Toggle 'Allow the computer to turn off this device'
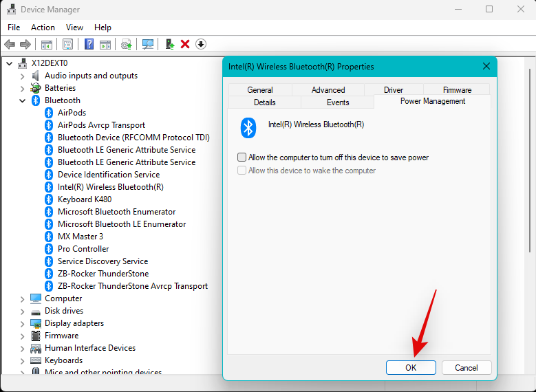 coord(242,157)
